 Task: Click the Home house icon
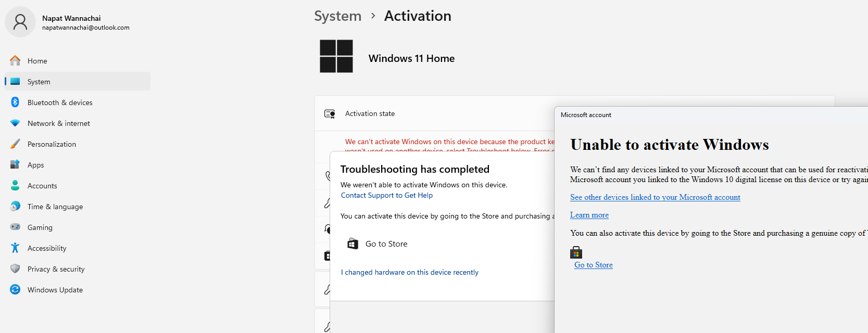click(x=15, y=61)
